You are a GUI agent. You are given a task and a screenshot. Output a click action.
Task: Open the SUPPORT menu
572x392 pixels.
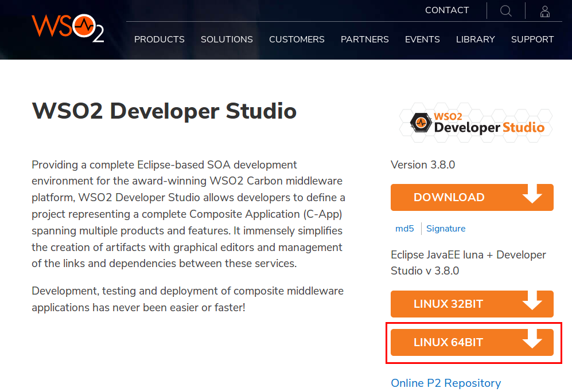[x=532, y=40]
